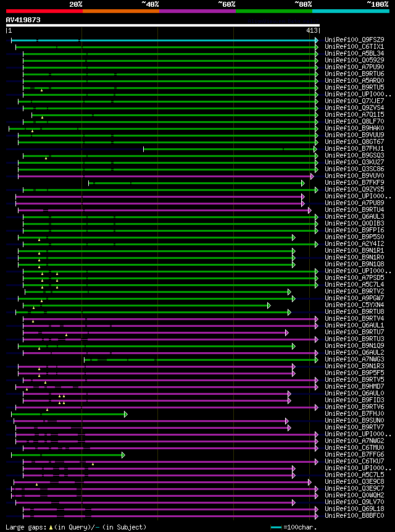Image resolution: width=395 pixels, height=532 pixels.
Task: Select the UniRef100_B7FHJ0 label
Action: tap(354, 413)
